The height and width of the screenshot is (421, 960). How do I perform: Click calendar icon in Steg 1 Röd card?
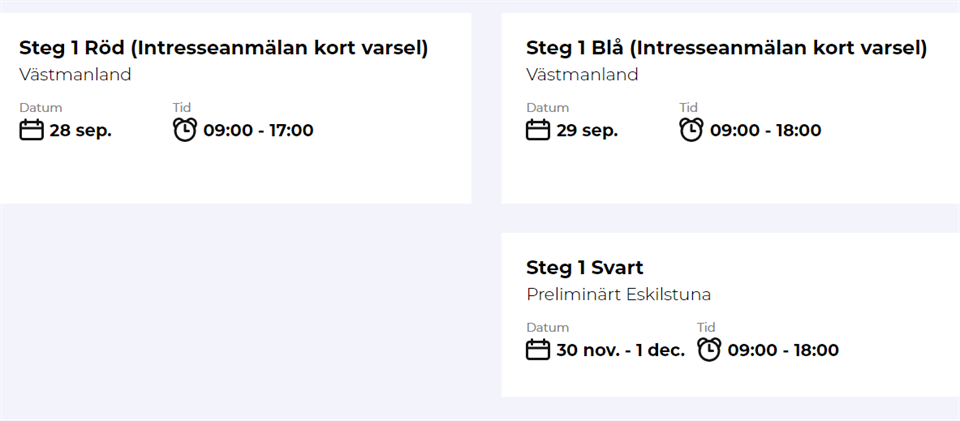click(31, 130)
